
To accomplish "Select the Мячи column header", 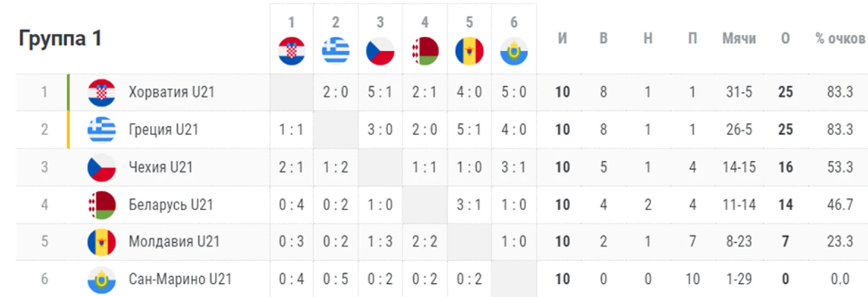I will [x=739, y=39].
